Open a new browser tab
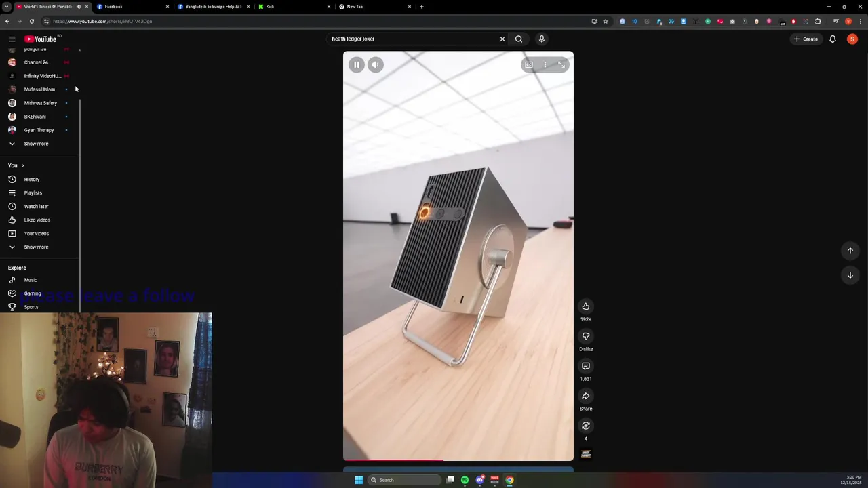The width and height of the screenshot is (868, 488). click(x=422, y=7)
